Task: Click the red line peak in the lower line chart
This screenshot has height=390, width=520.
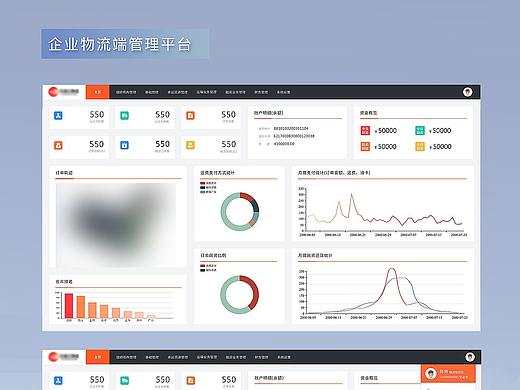Action: click(392, 269)
